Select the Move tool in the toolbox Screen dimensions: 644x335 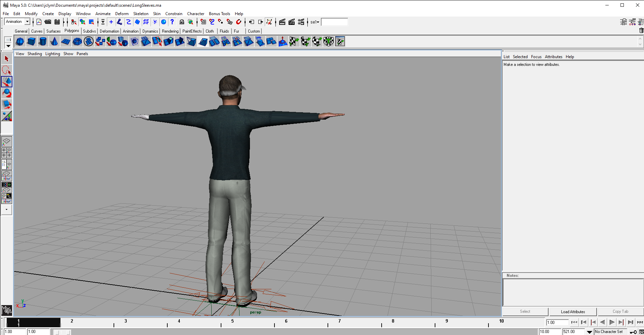7,82
